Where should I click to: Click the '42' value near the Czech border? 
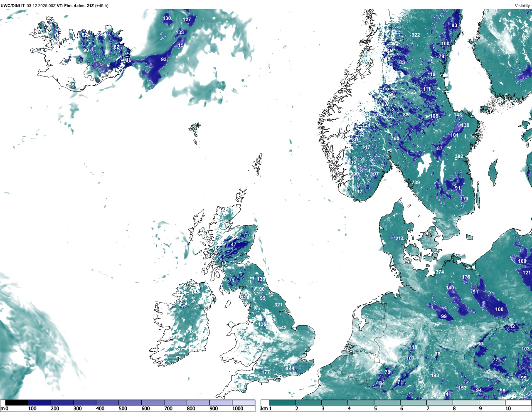tap(512, 326)
